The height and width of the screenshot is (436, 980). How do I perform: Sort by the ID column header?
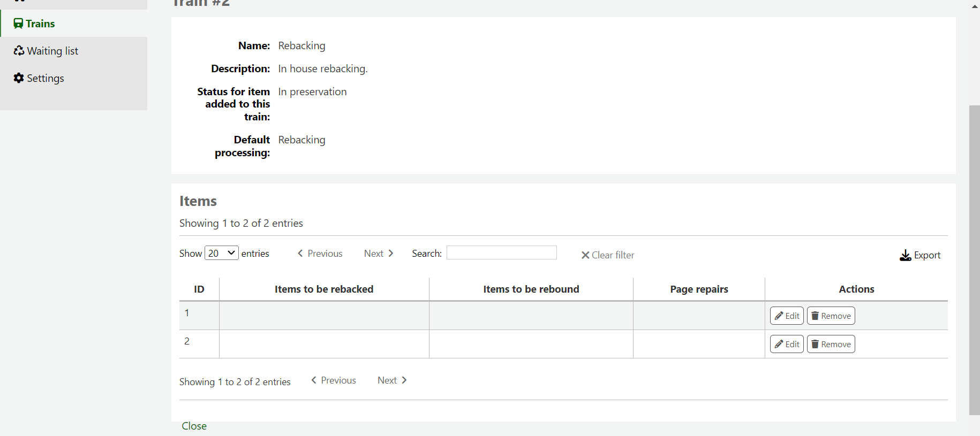click(199, 289)
